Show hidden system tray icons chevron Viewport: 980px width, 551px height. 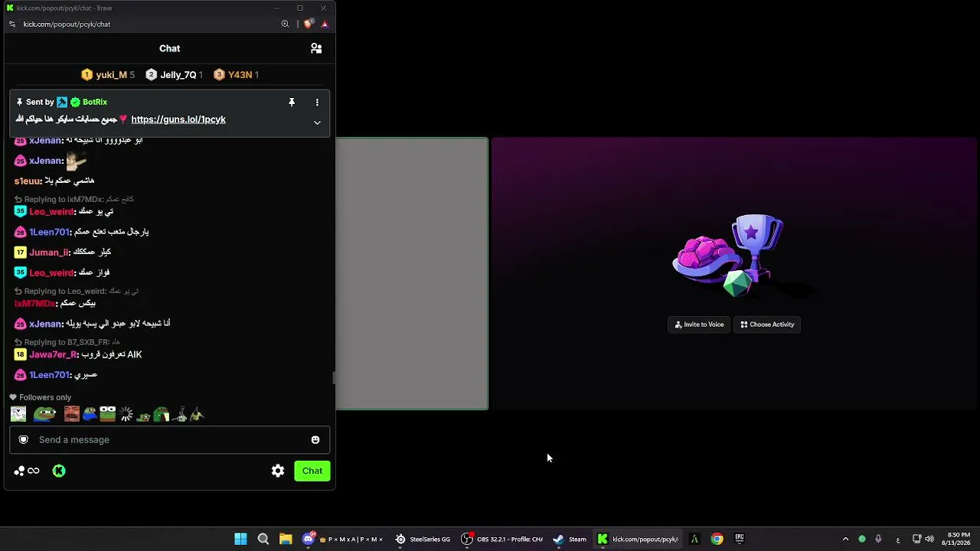845,539
